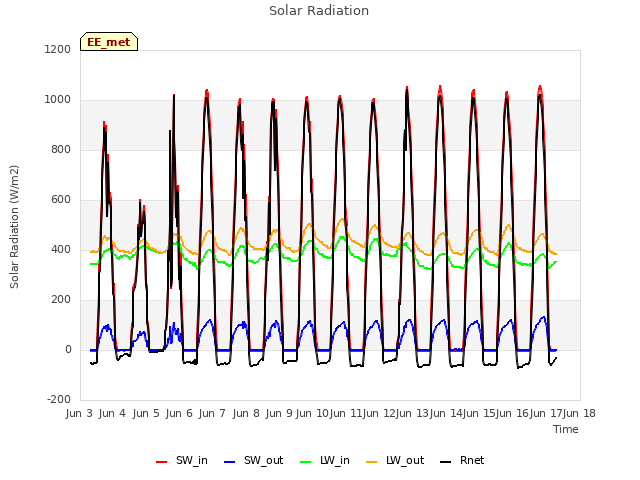Click the green LW_in legend swatch

click(306, 462)
